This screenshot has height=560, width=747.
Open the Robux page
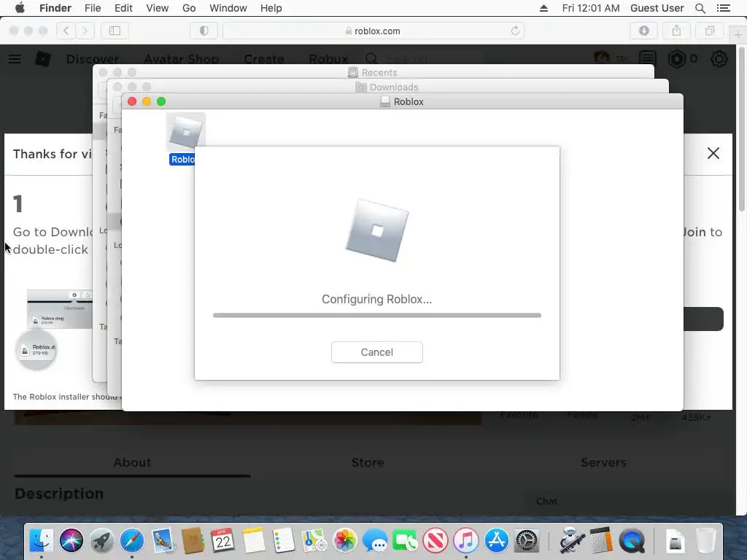pos(328,59)
